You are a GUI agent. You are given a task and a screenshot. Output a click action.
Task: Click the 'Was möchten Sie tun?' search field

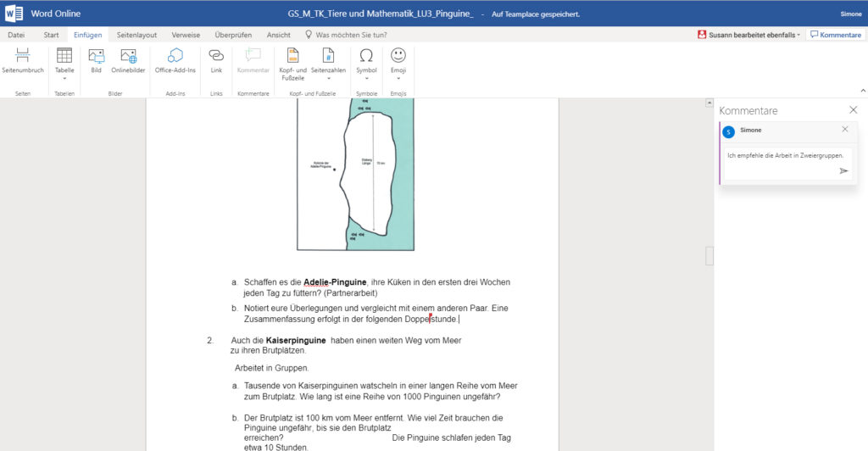click(351, 34)
